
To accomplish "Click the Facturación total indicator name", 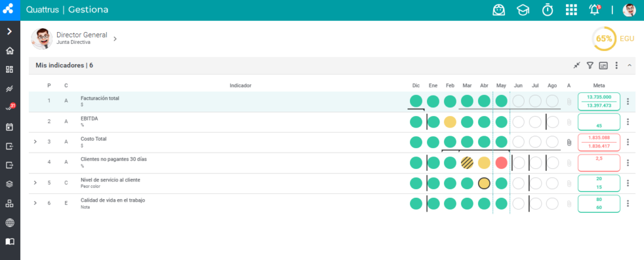I will 100,99.
